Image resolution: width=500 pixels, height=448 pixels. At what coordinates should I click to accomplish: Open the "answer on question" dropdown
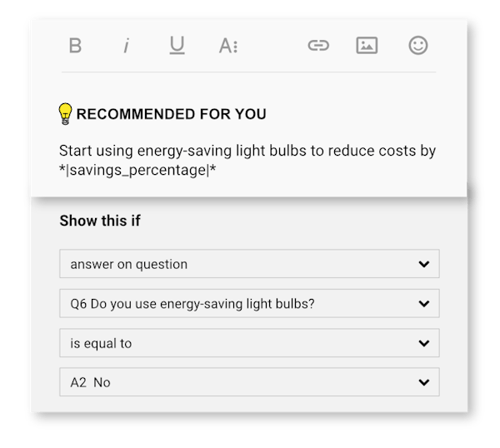(249, 264)
